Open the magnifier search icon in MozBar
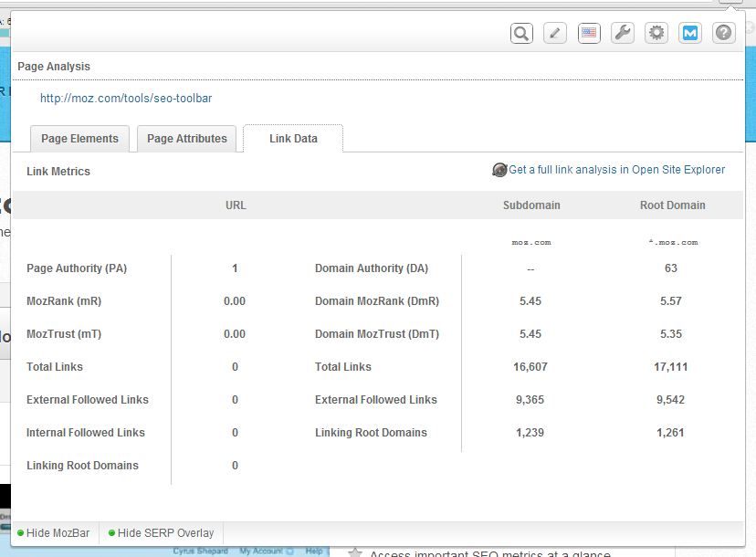Image resolution: width=756 pixels, height=557 pixels. pos(521,33)
